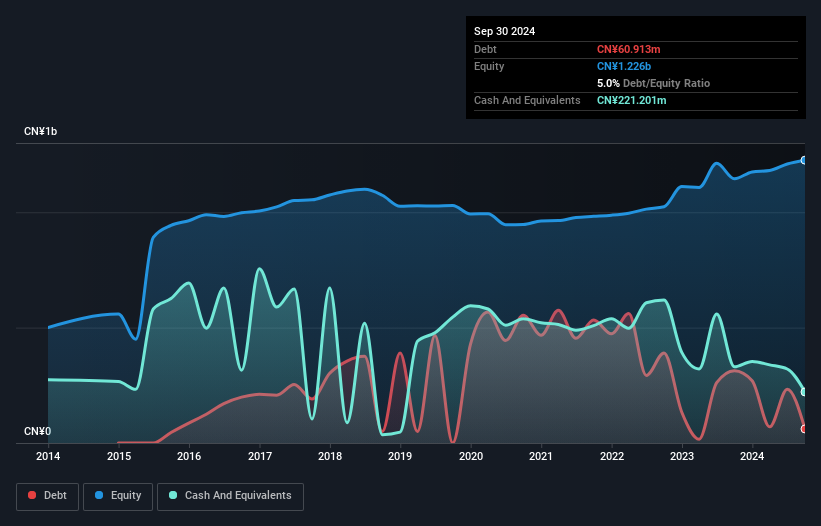Click the 2014 x-axis label
Screen dimensions: 821x526
pyautogui.click(x=48, y=456)
